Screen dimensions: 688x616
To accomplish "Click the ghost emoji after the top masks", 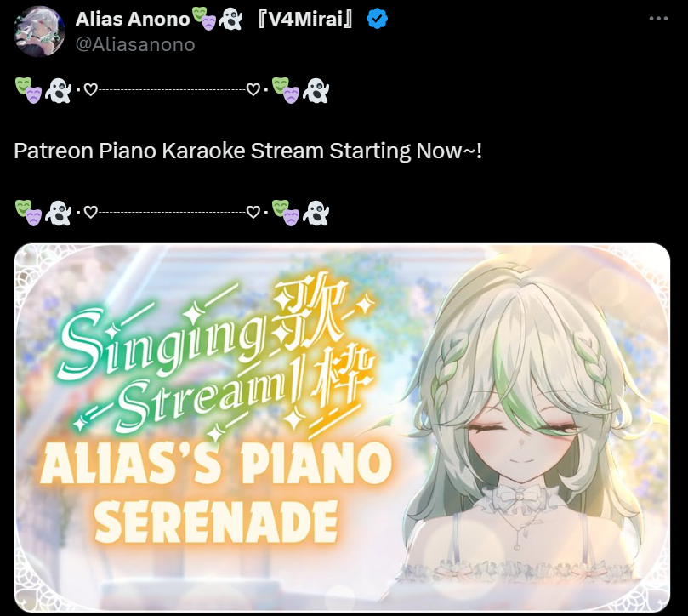I will [x=58, y=90].
